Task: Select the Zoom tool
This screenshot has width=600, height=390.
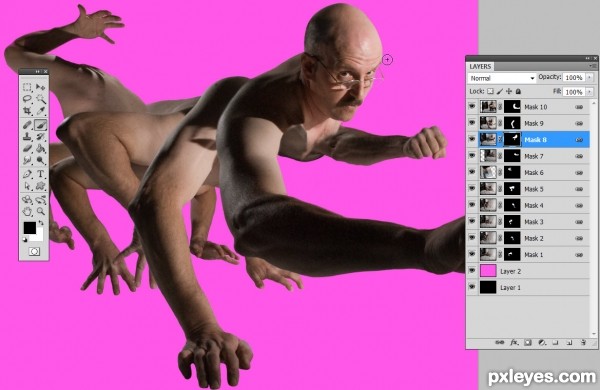Action: [40, 211]
